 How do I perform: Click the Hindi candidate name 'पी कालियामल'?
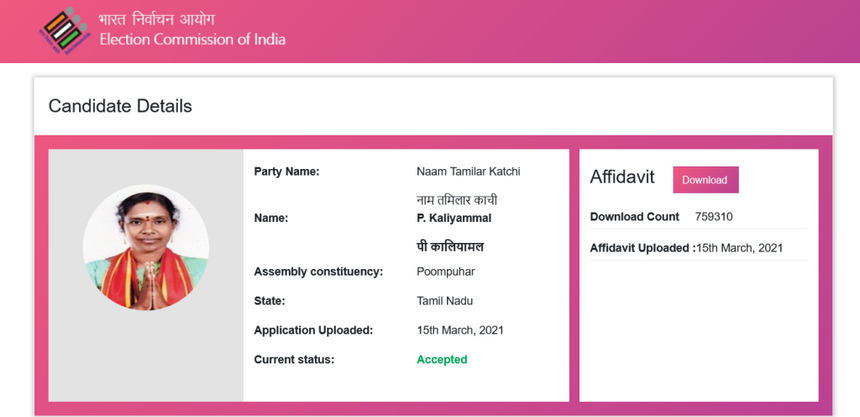pyautogui.click(x=450, y=246)
